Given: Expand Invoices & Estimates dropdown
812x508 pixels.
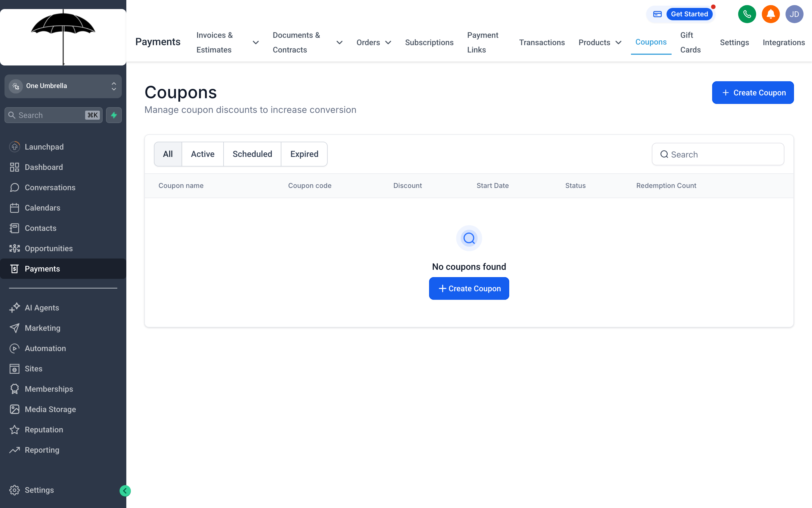Looking at the screenshot, I should click(256, 42).
